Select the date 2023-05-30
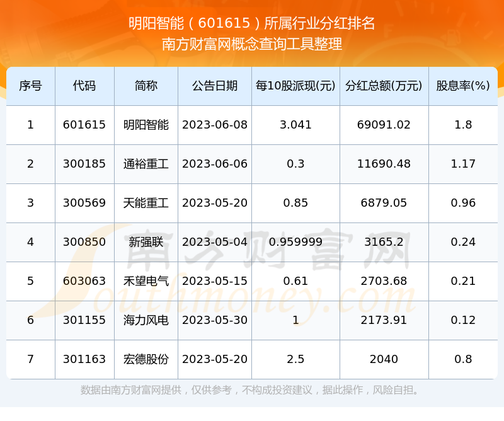This screenshot has width=504, height=421. (x=215, y=320)
